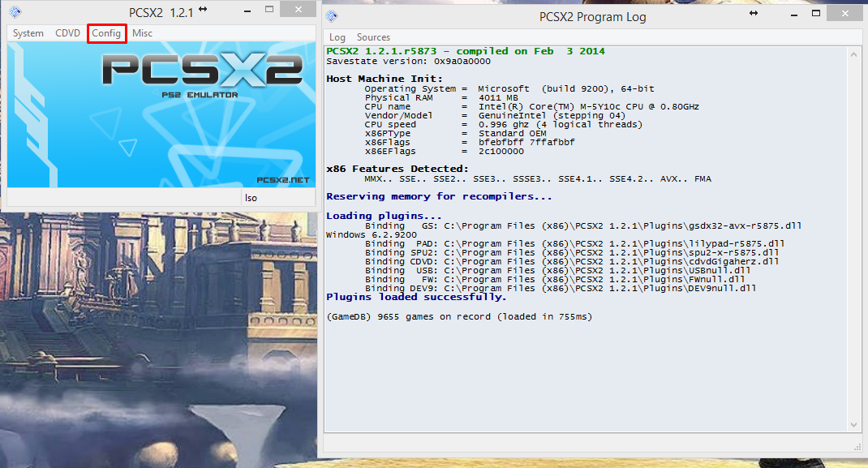
Task: Click the 'Binding SPU2:' plugin line
Action: [x=571, y=252]
